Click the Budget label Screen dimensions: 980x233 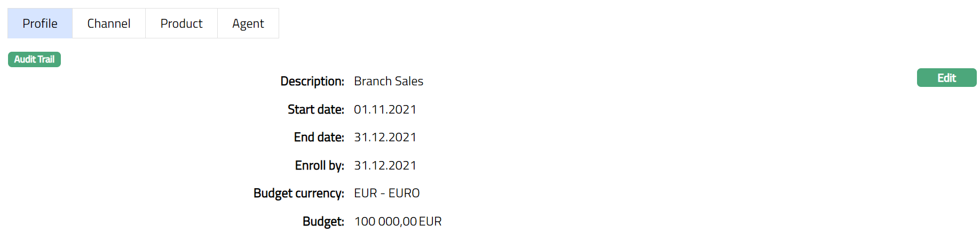tap(323, 221)
